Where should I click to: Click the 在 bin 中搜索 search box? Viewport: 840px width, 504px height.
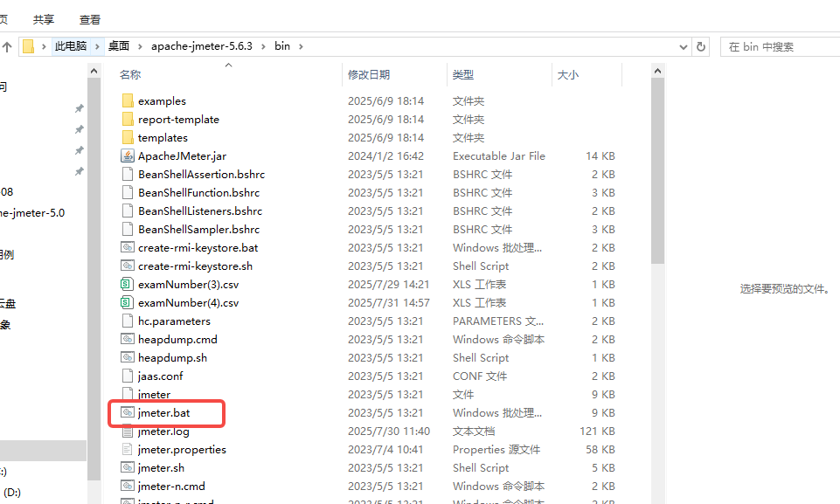tap(782, 46)
